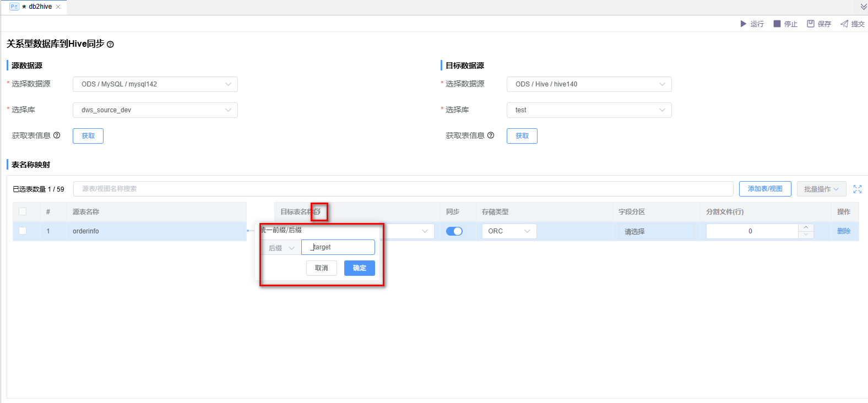The height and width of the screenshot is (403, 868).
Task: Click the Save (保存) icon
Action: click(811, 24)
